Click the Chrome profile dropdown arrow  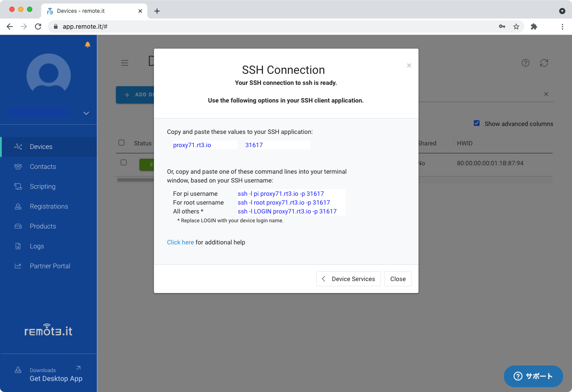[562, 11]
